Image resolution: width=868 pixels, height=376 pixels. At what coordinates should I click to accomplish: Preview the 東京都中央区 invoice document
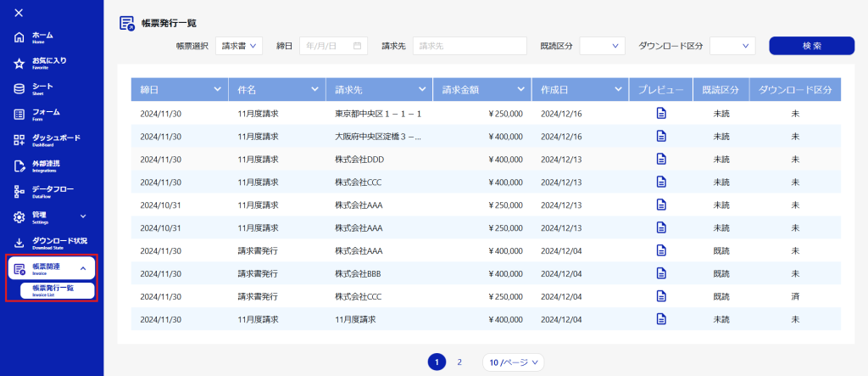[x=661, y=114]
